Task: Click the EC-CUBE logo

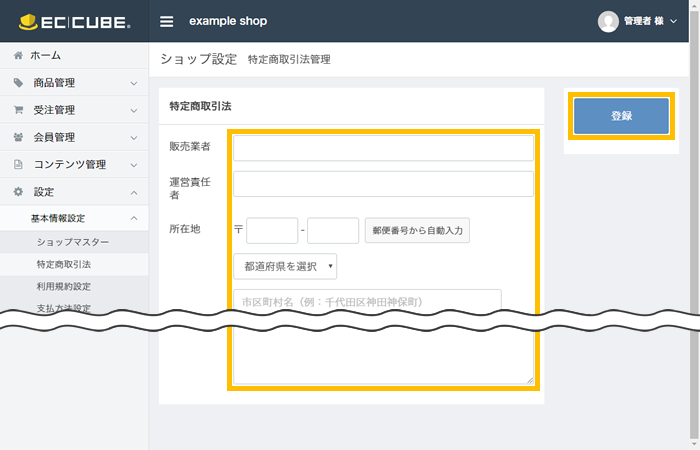Action: pos(74,21)
